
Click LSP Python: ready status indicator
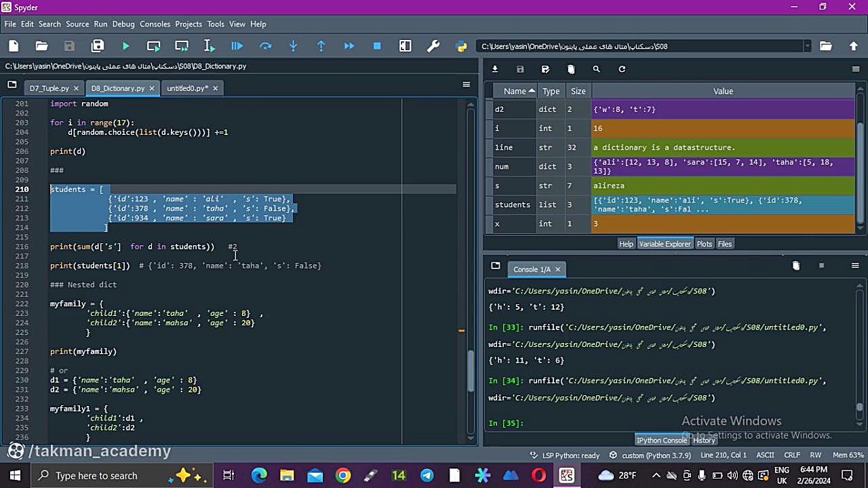coord(565,455)
